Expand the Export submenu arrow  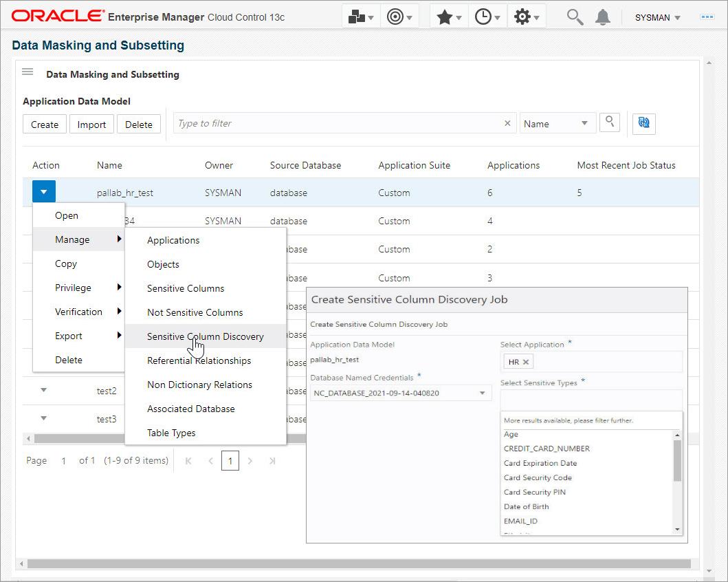pos(120,335)
